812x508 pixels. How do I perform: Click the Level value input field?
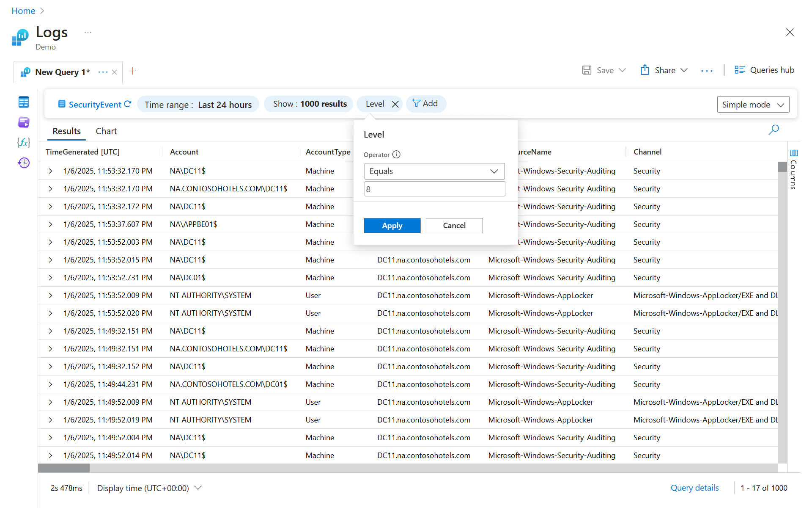click(x=434, y=189)
